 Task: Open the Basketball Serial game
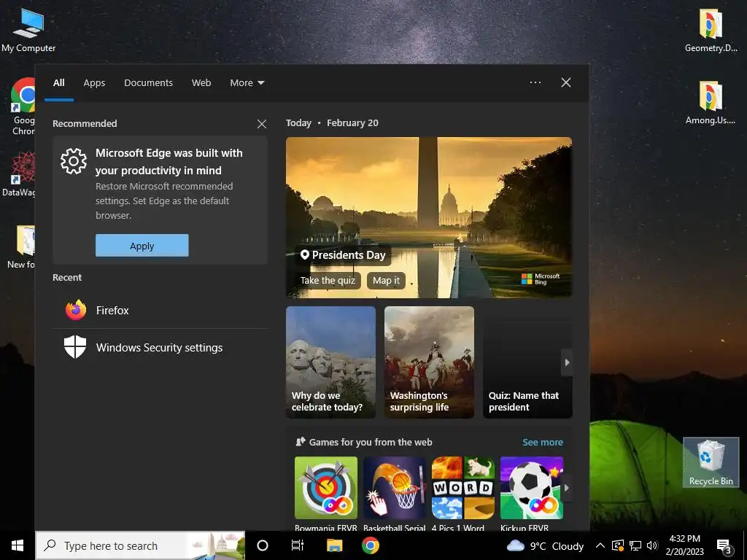[x=395, y=494]
